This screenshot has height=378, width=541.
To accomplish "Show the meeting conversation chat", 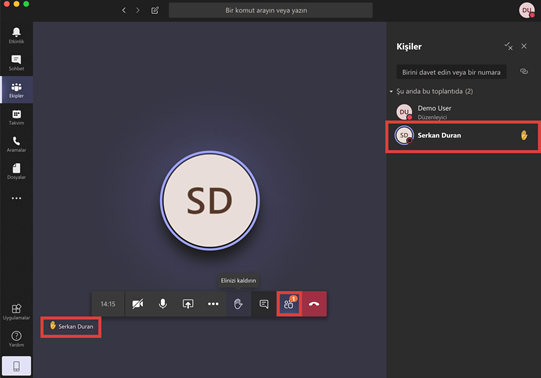I will pos(264,304).
